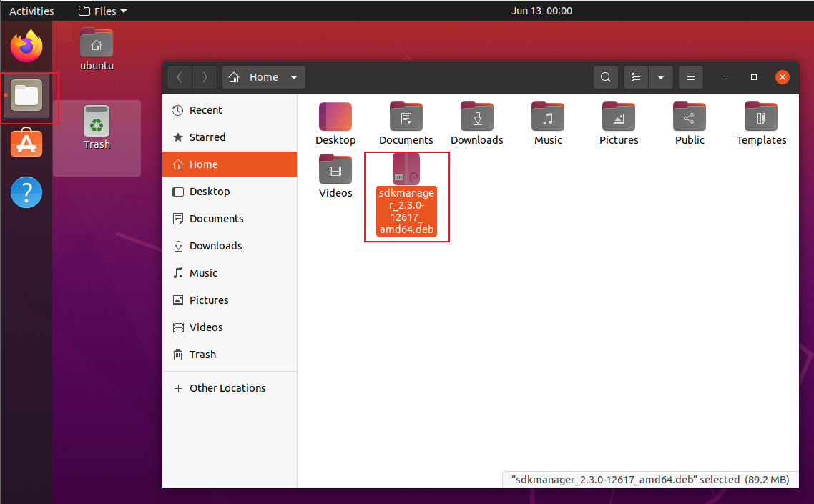
Task: Open Files app in the dock
Action: tap(26, 96)
